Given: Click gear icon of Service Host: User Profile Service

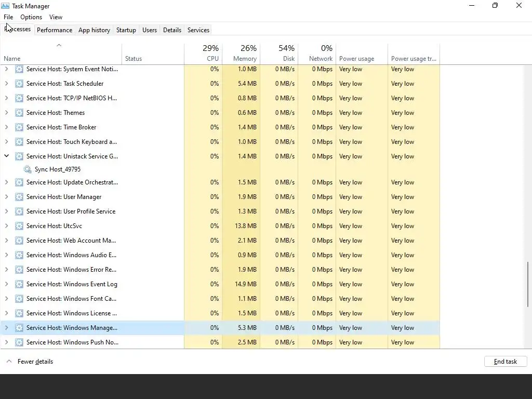Looking at the screenshot, I should [x=19, y=211].
